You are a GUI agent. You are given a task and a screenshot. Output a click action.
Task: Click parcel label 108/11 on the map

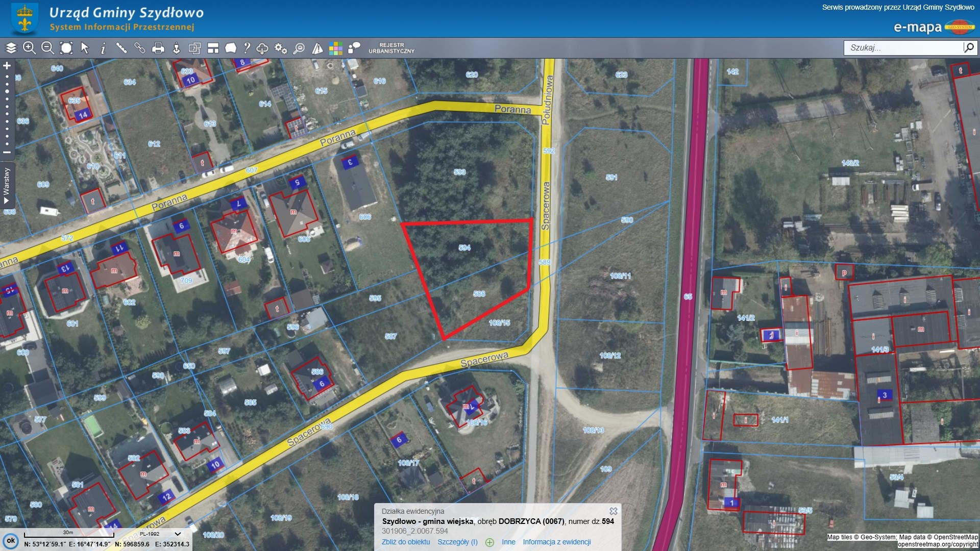(x=620, y=275)
